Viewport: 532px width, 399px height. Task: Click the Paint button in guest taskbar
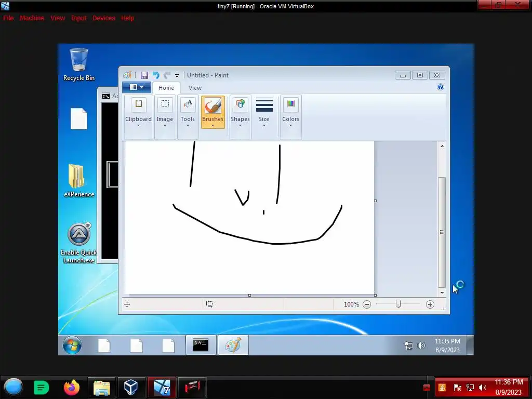click(233, 345)
